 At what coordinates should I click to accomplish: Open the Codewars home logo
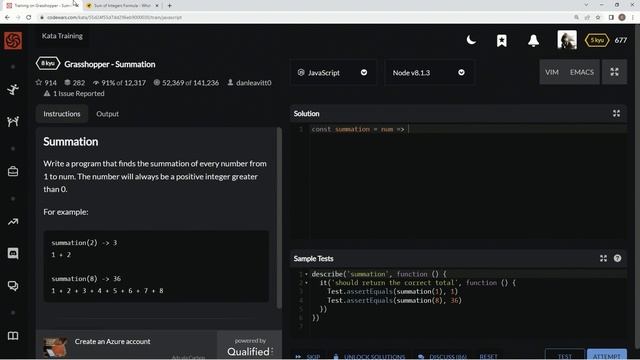13,40
